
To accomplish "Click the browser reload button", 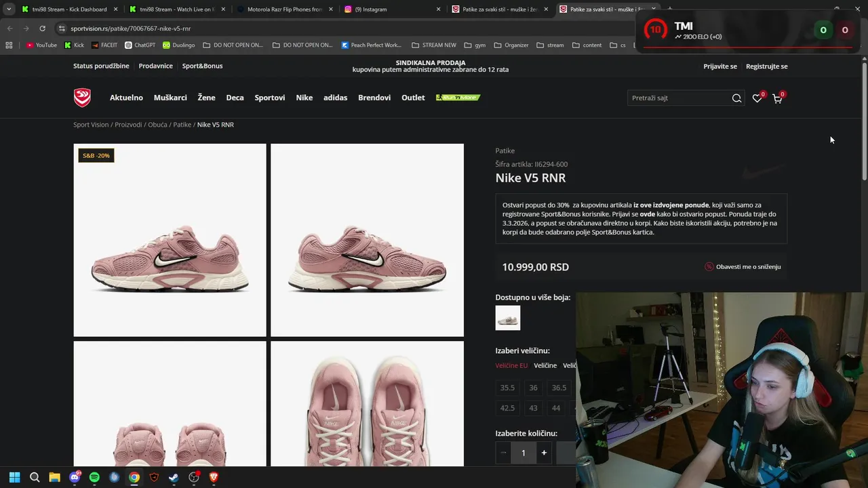I will tap(42, 28).
